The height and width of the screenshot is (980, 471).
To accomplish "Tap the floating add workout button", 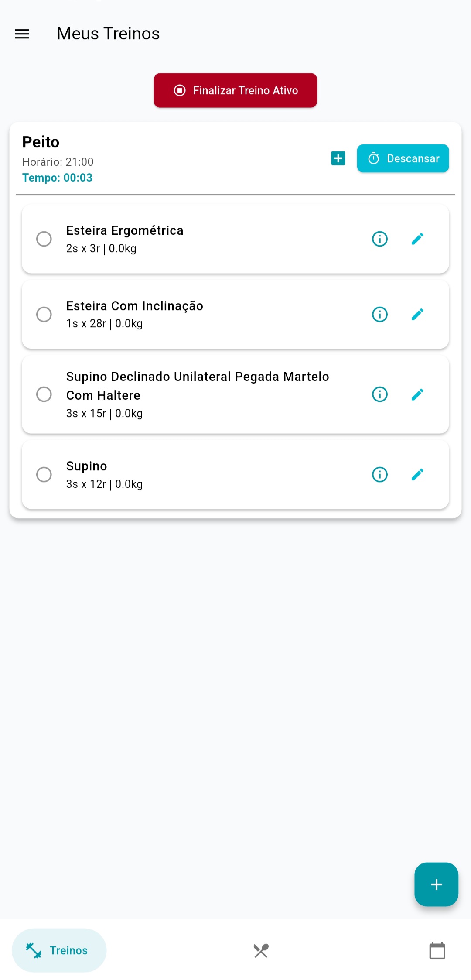I will coord(436,884).
